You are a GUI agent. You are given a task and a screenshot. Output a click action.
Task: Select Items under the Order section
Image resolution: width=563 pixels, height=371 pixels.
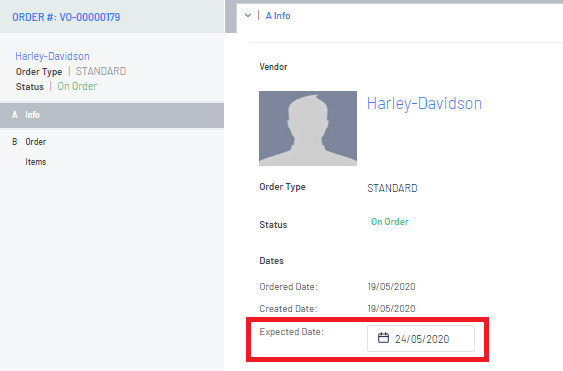point(36,162)
